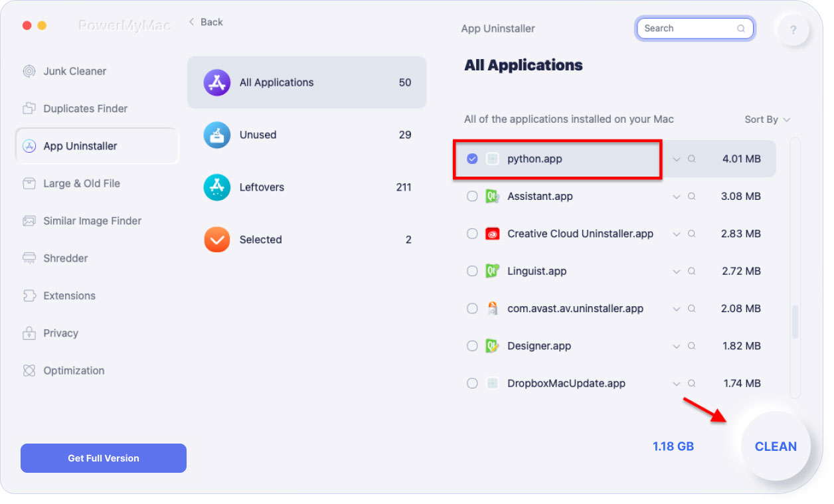Reveal Designer.app with its magnifier icon

point(692,346)
